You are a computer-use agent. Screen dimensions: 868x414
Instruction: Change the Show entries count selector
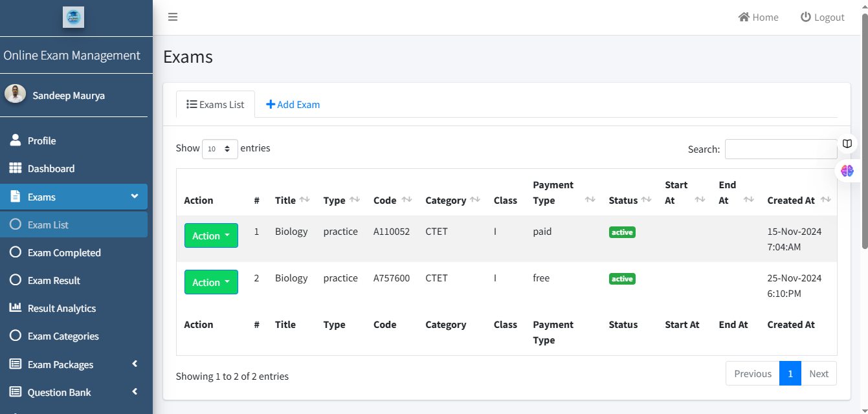pos(219,149)
